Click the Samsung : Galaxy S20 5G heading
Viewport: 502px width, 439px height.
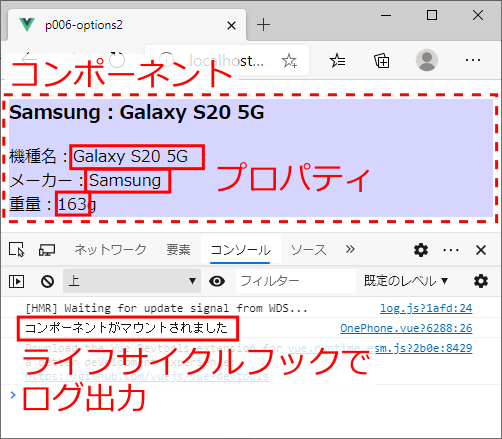tap(137, 112)
